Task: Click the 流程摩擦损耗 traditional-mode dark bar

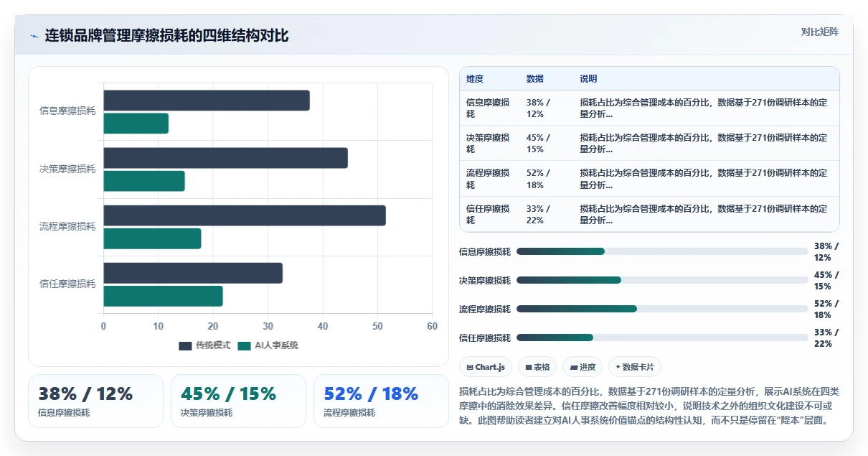Action: click(x=245, y=215)
